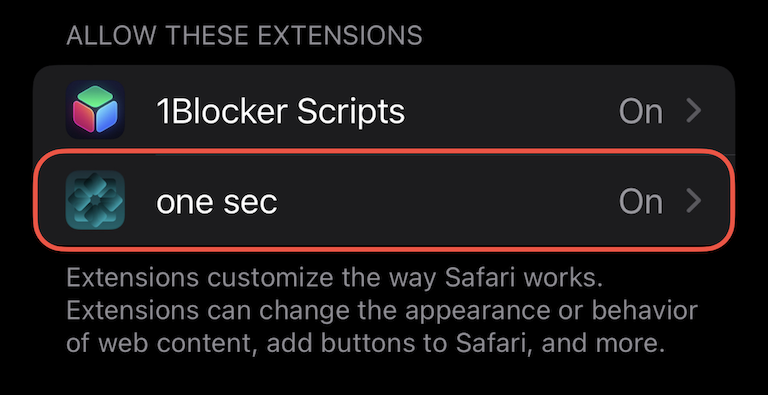Viewport: 768px width, 395px height.
Task: Expand one sec via its chevron arrow
Action: 694,201
